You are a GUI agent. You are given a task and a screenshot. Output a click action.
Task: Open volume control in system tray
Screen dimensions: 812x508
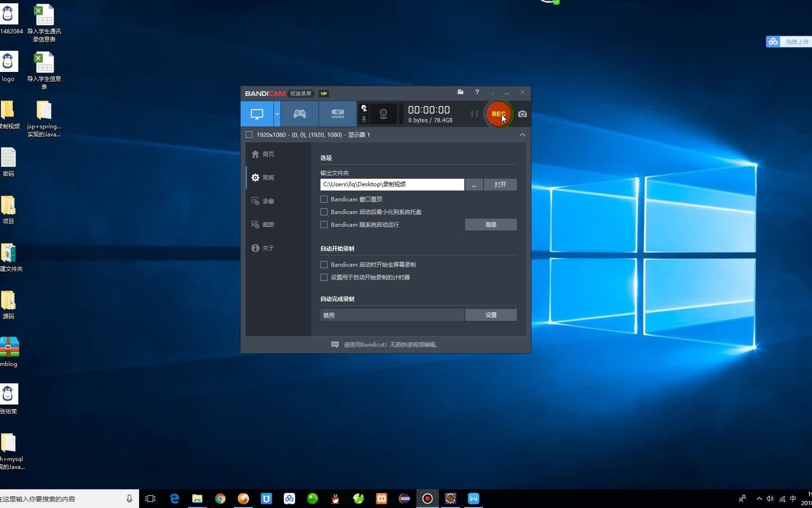[770, 499]
